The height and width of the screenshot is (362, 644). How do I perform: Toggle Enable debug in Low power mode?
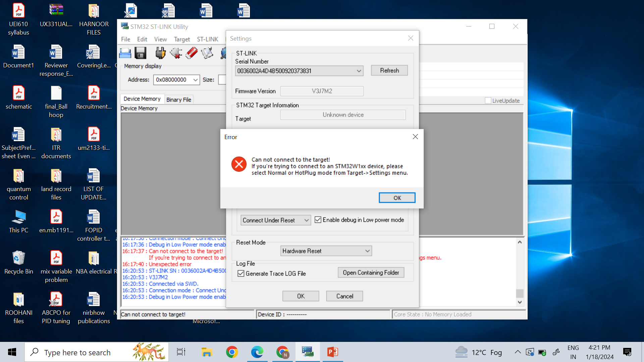(318, 220)
